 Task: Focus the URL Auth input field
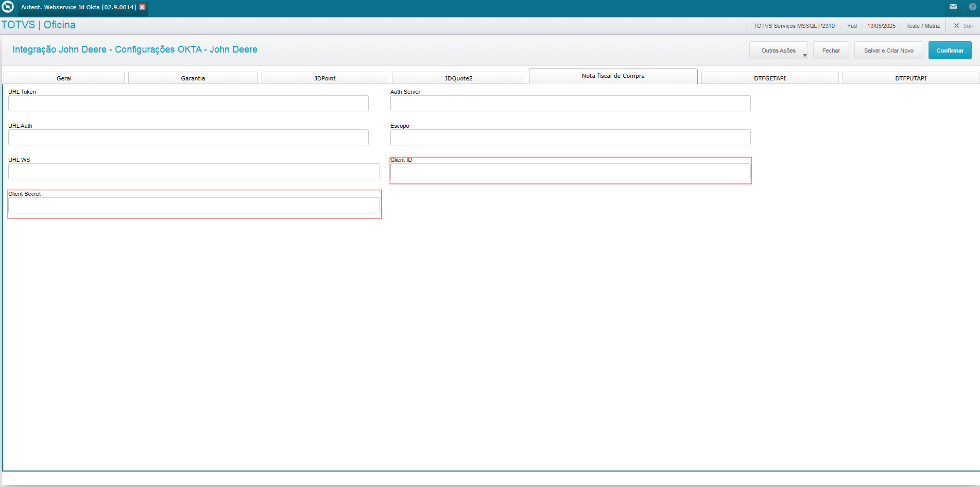pyautogui.click(x=188, y=138)
